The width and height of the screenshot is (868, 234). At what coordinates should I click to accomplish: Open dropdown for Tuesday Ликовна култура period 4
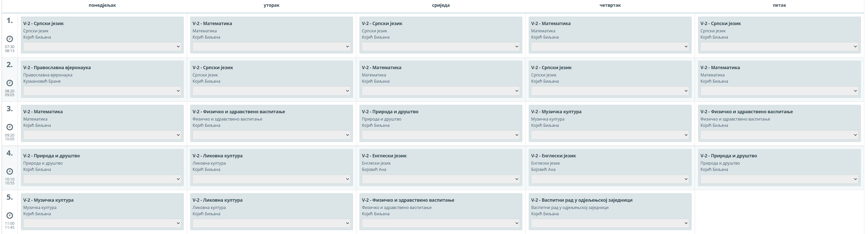(x=271, y=179)
